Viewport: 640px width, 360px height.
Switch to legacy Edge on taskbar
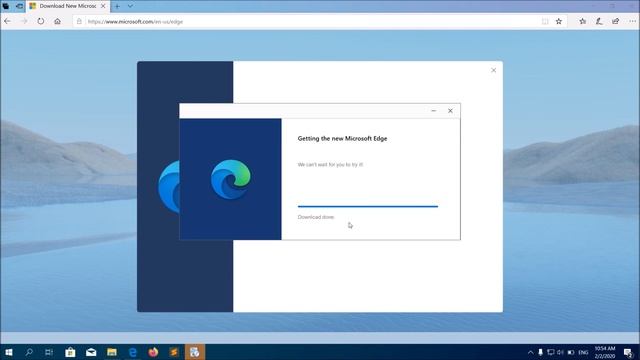coord(133,352)
